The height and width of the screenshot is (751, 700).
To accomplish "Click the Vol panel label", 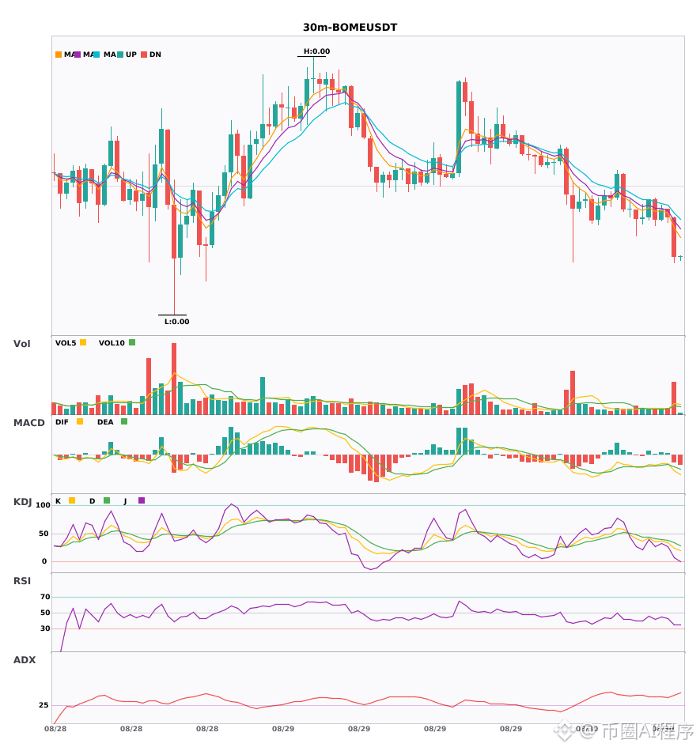I will (x=21, y=344).
